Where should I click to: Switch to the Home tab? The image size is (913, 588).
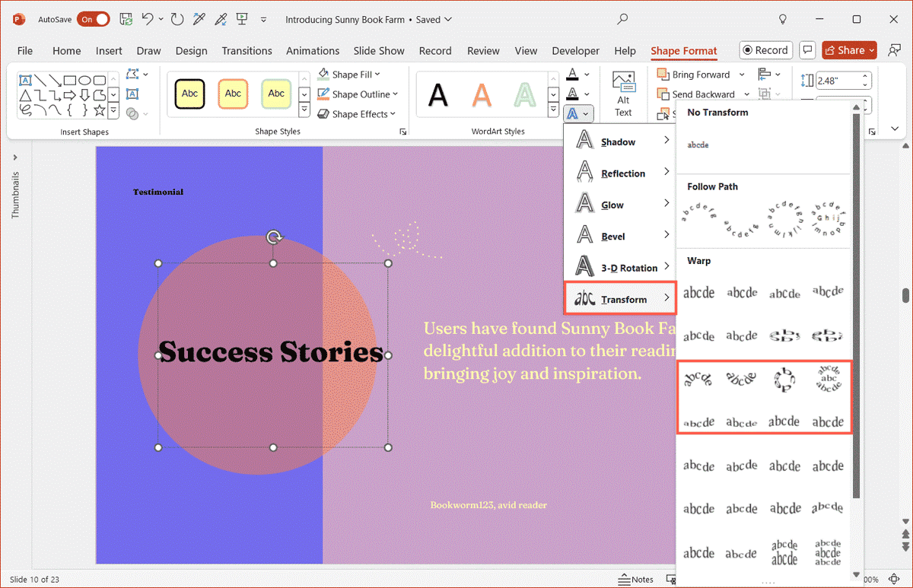(x=66, y=51)
